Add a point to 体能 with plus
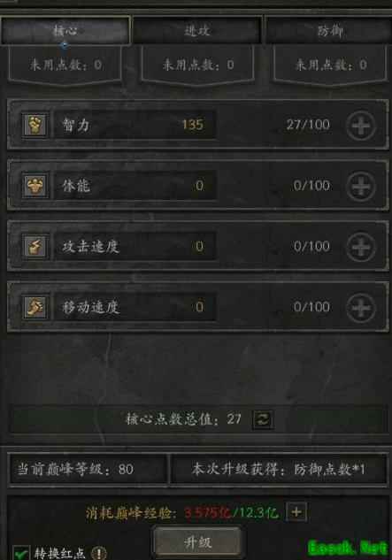 (x=361, y=186)
